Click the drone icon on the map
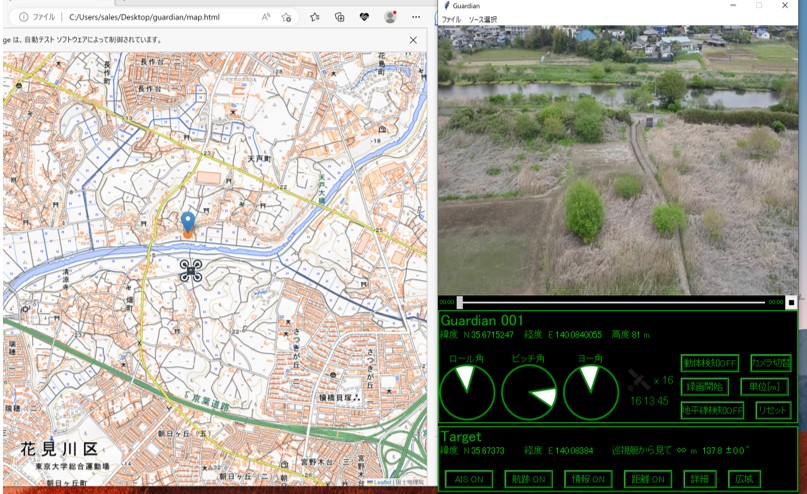 coord(191,270)
